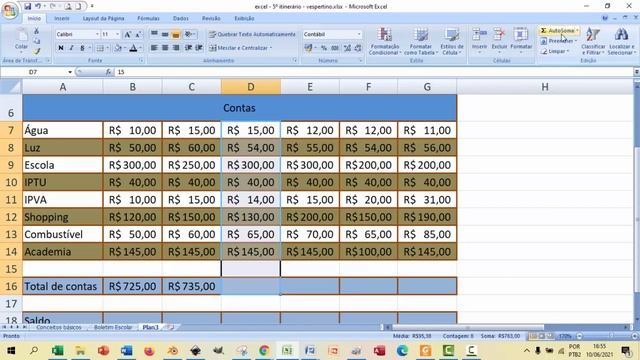Open Formatar como Tabela gallery

pyautogui.click(x=421, y=41)
